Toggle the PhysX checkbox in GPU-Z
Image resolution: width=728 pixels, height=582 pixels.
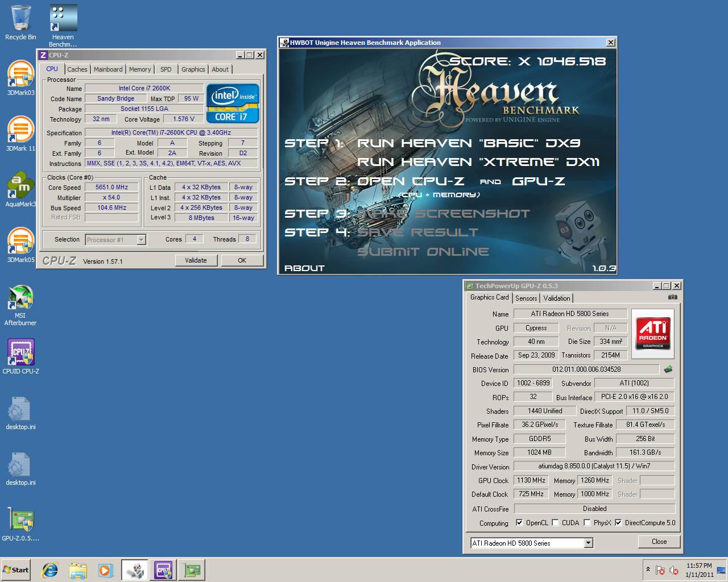587,523
